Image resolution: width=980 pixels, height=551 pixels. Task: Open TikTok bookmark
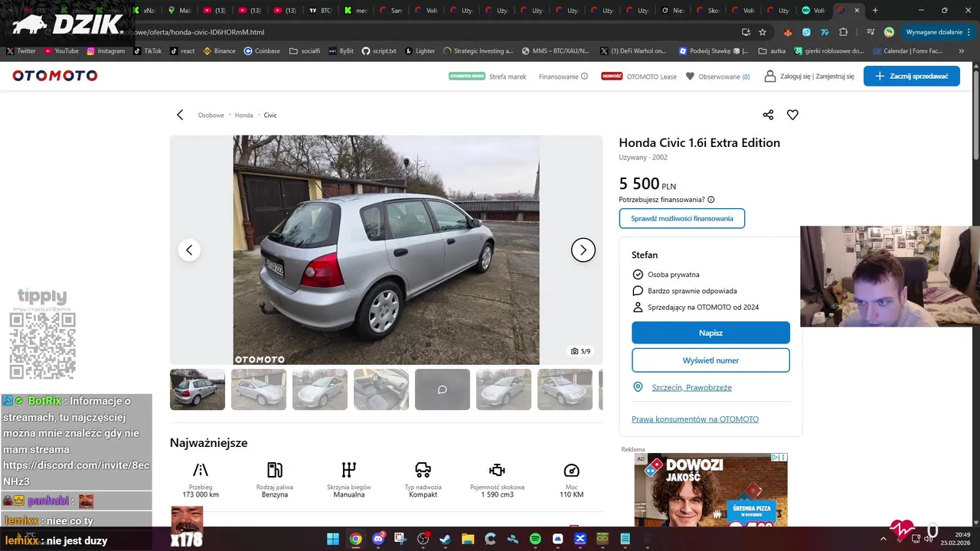147,51
